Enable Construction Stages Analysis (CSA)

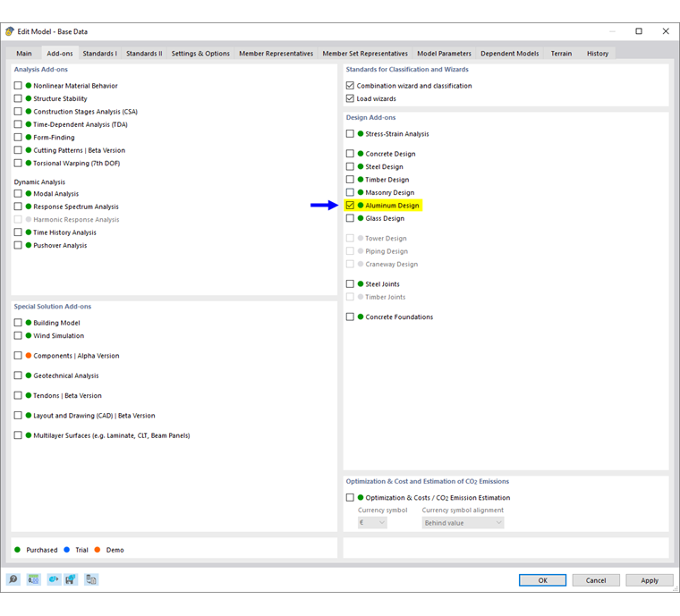point(18,112)
